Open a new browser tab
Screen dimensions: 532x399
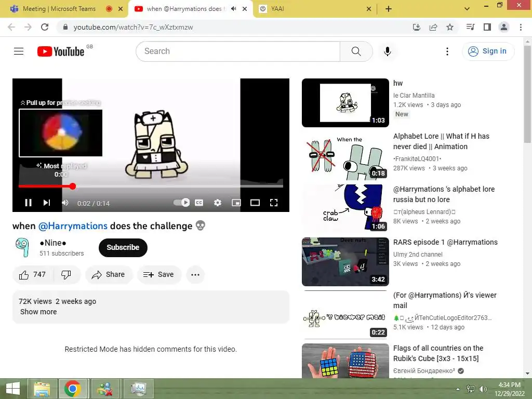(x=389, y=9)
